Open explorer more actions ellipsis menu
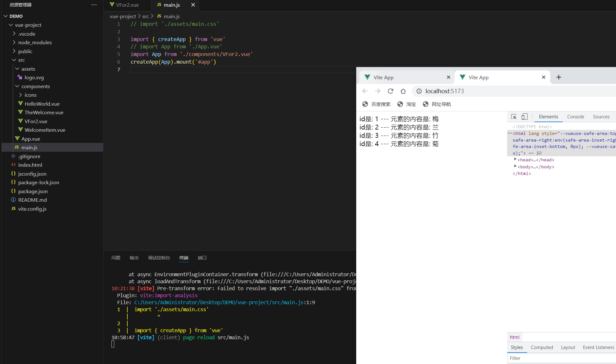This screenshot has width=616, height=364. point(94,5)
